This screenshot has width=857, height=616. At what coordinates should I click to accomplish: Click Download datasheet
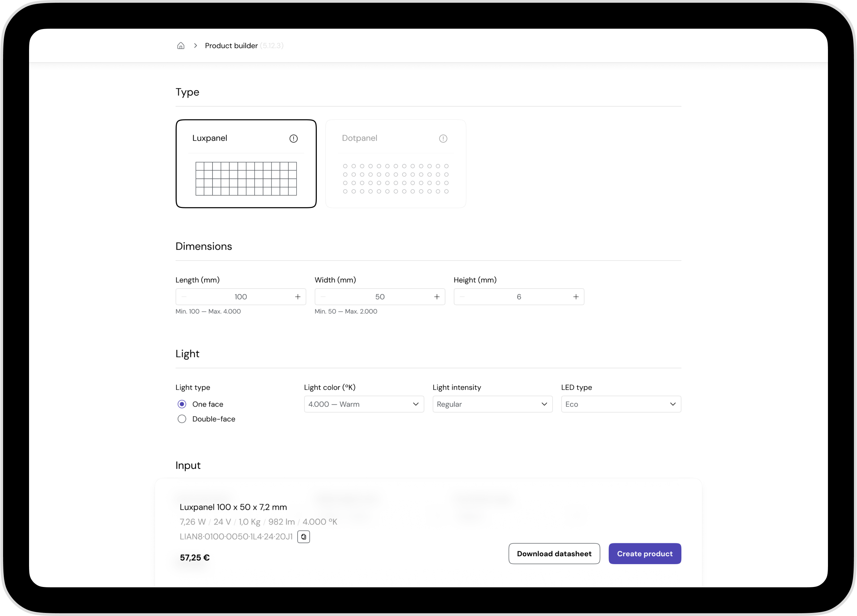tap(554, 553)
